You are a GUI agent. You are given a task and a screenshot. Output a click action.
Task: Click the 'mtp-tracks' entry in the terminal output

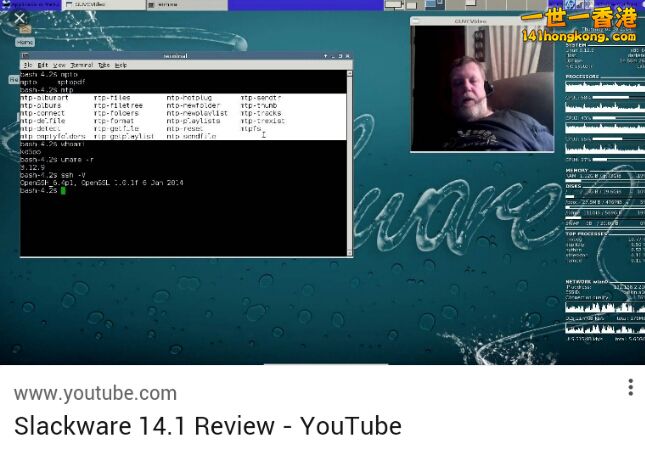click(261, 113)
